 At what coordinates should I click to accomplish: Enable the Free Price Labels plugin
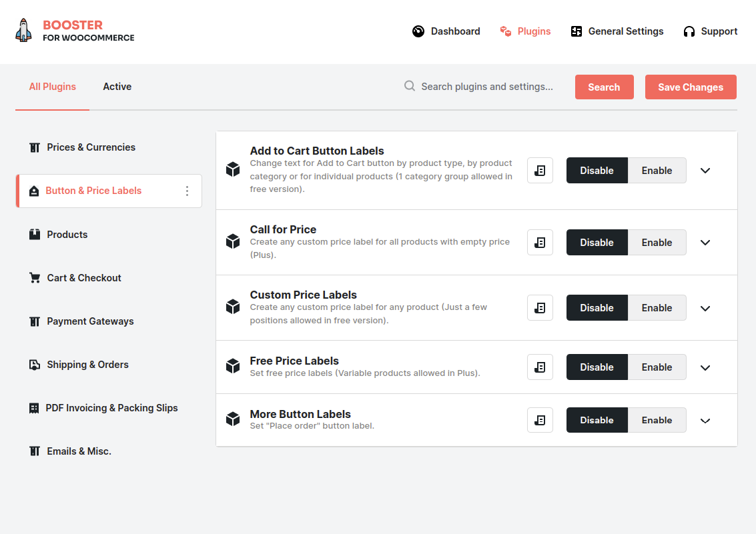[x=657, y=367]
